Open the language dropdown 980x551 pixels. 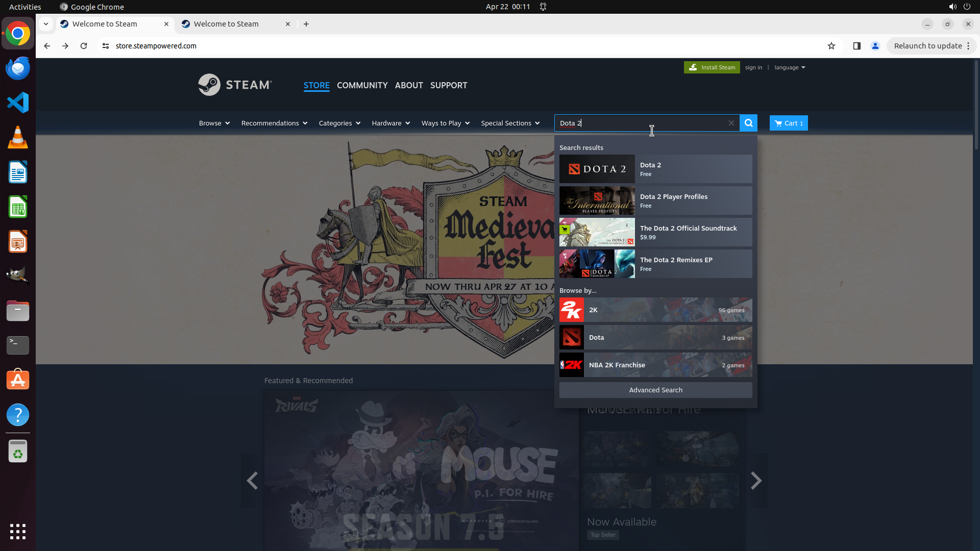tap(789, 67)
